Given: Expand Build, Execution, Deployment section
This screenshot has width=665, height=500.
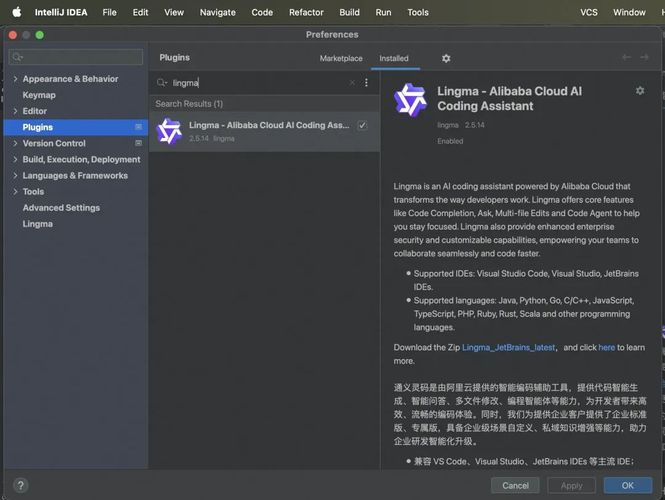Looking at the screenshot, I should 15,159.
